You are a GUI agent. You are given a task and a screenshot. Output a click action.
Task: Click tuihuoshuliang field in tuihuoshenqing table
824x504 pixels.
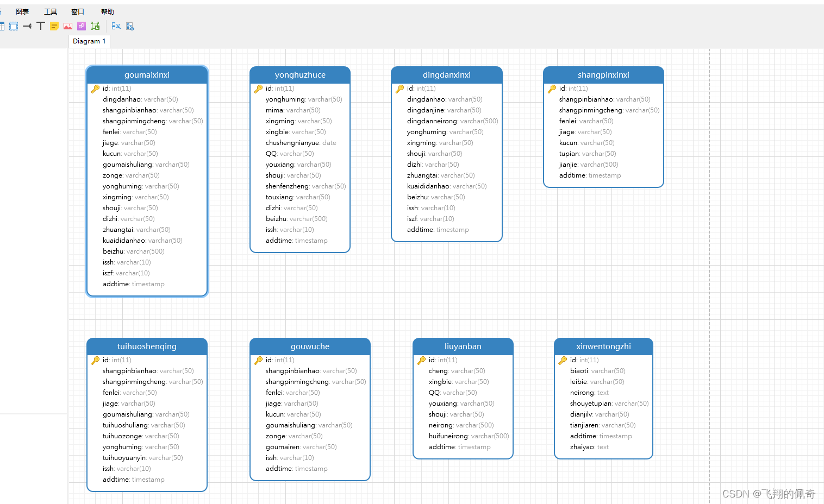click(144, 425)
